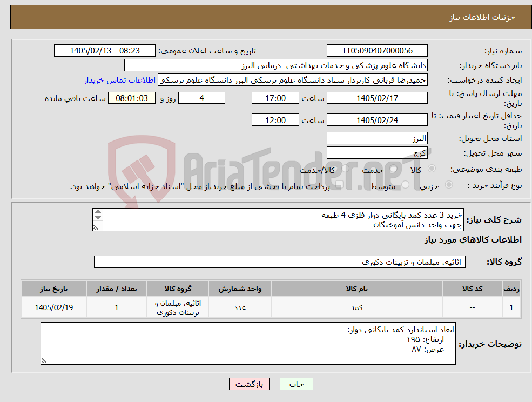Click the remaining days field showing 4

click(x=201, y=98)
